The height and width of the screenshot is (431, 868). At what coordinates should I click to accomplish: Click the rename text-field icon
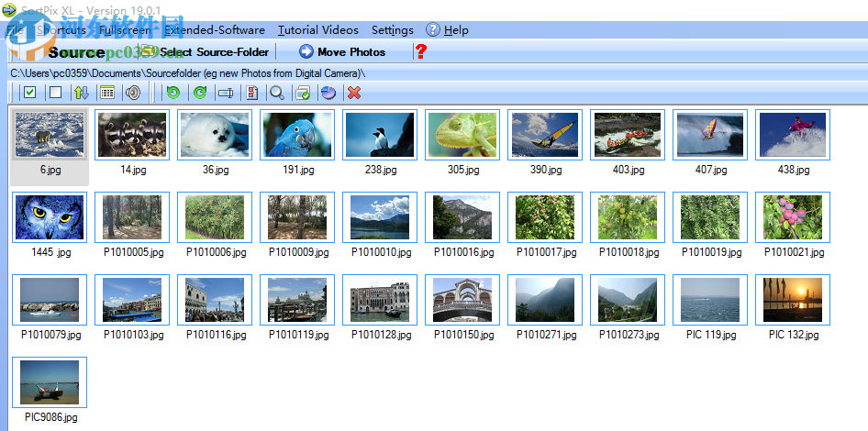(x=226, y=93)
